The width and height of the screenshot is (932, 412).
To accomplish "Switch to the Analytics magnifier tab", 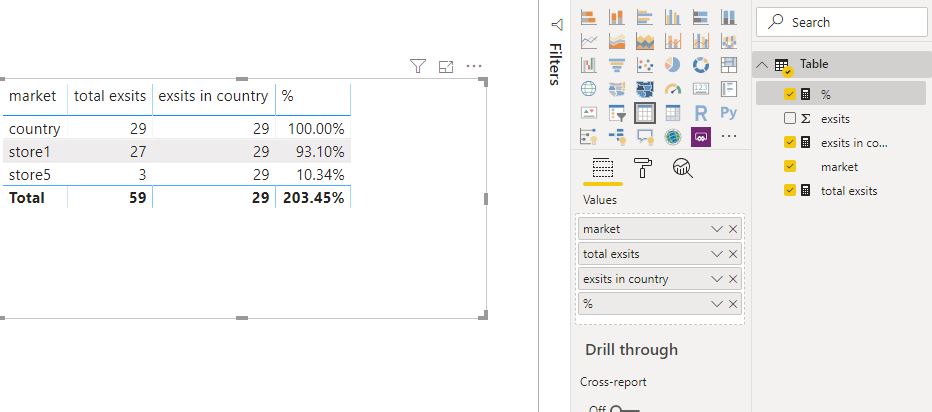I will click(682, 169).
